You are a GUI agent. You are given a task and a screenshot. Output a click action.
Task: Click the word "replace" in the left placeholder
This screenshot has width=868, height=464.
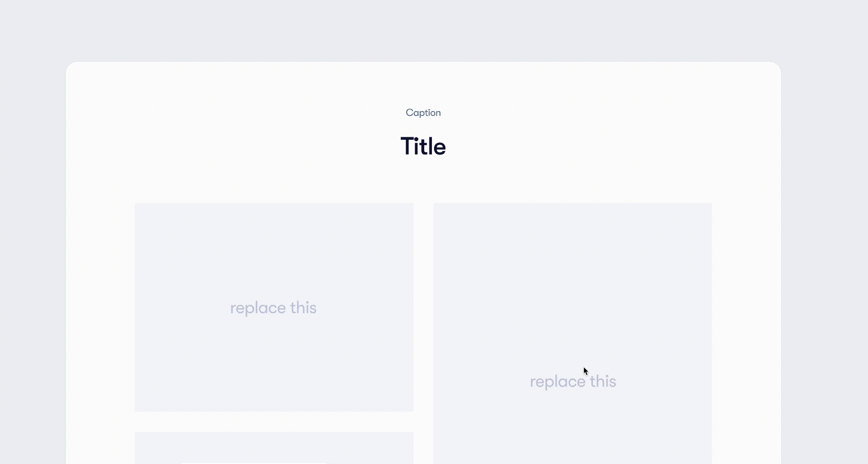[258, 308]
